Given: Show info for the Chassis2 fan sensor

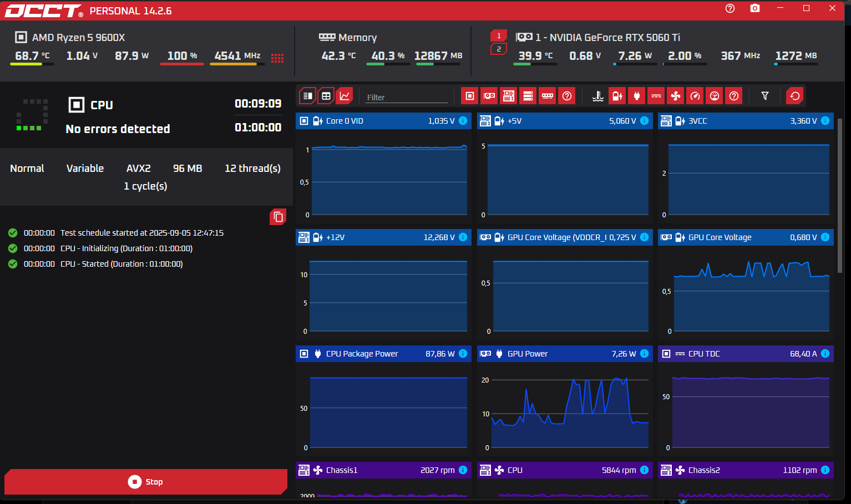Looking at the screenshot, I should (825, 470).
